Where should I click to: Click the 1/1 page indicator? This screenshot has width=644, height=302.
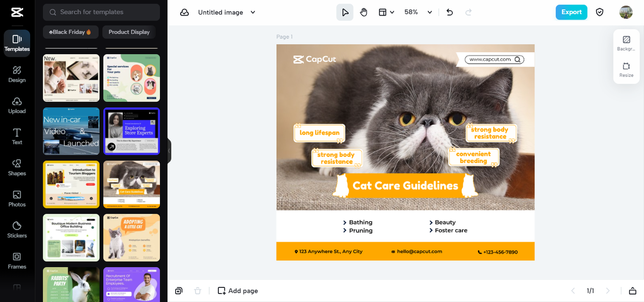click(x=590, y=290)
